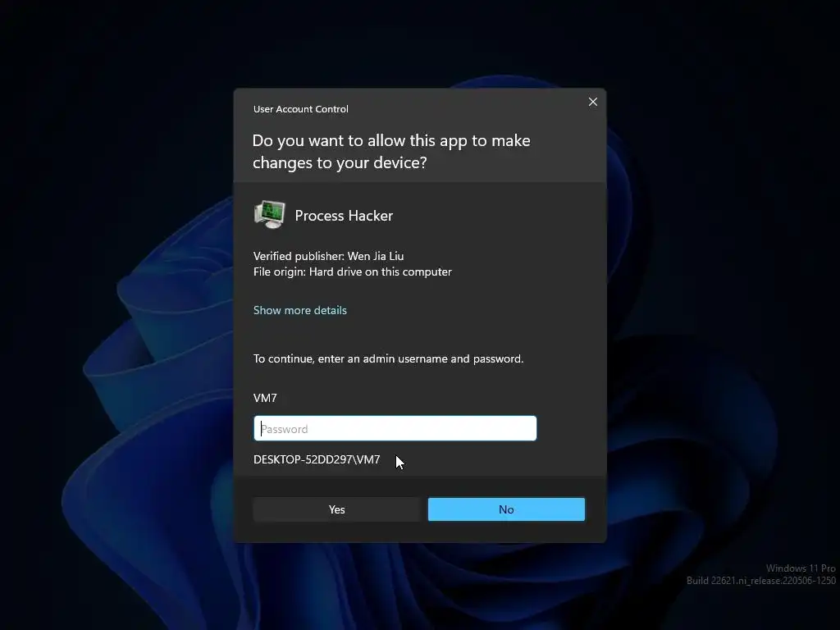Open Show more details link
The height and width of the screenshot is (630, 840).
300,310
